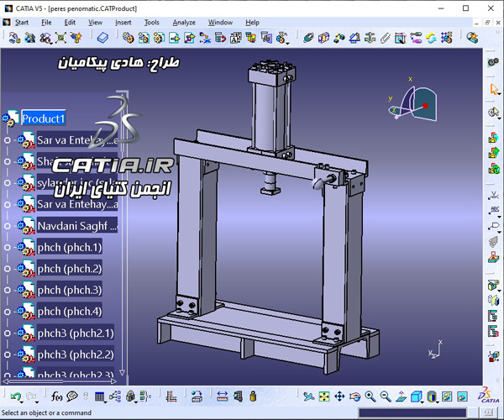Open the Edit menu

point(70,23)
